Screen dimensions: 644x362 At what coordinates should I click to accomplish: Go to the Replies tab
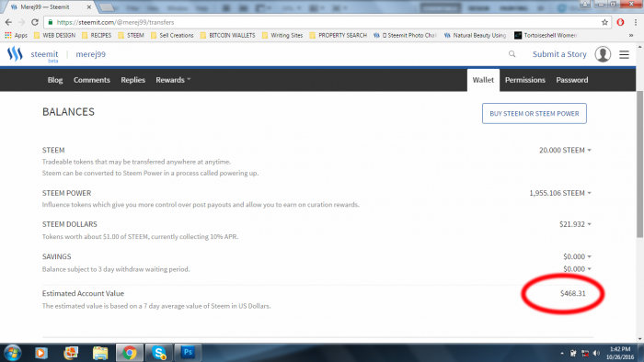click(132, 80)
